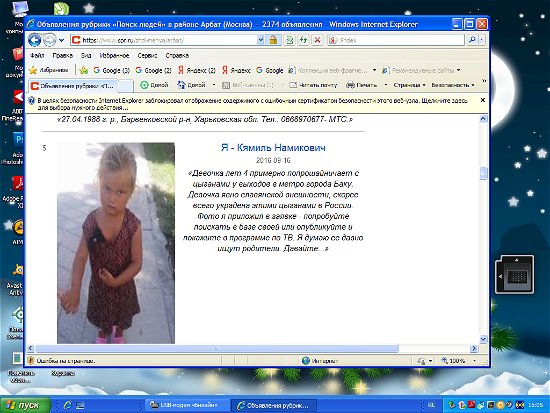Go back with the Back arrow button

point(34,40)
